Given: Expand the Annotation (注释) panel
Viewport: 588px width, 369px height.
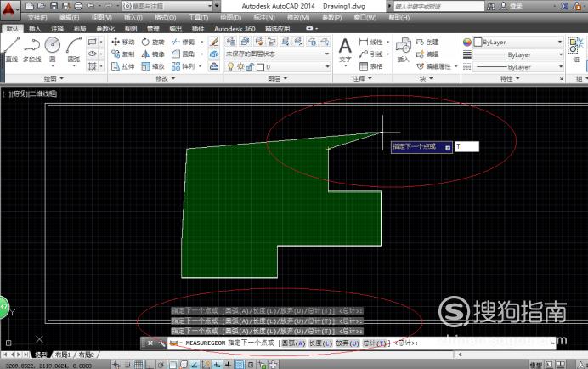Looking at the screenshot, I should click(x=362, y=78).
